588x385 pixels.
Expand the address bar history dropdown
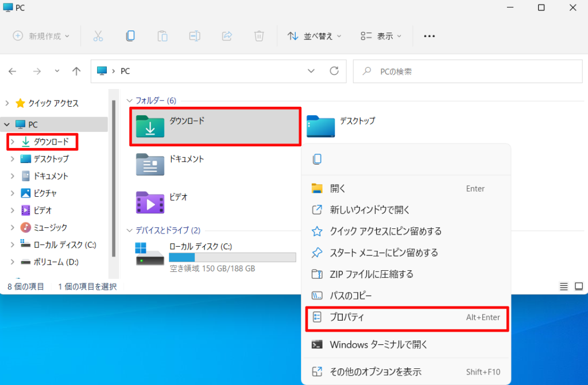click(x=311, y=71)
